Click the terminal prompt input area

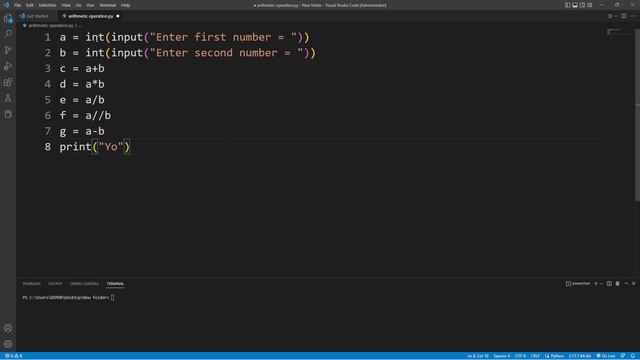113,298
